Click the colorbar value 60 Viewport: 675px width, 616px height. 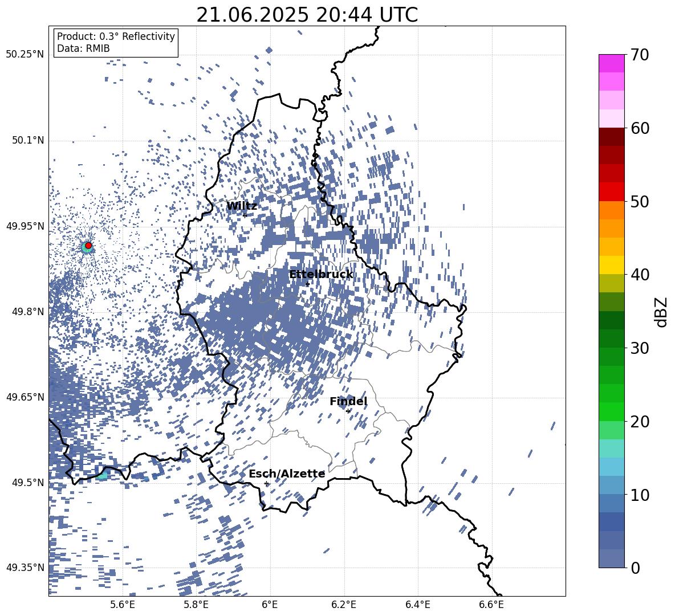pos(640,128)
